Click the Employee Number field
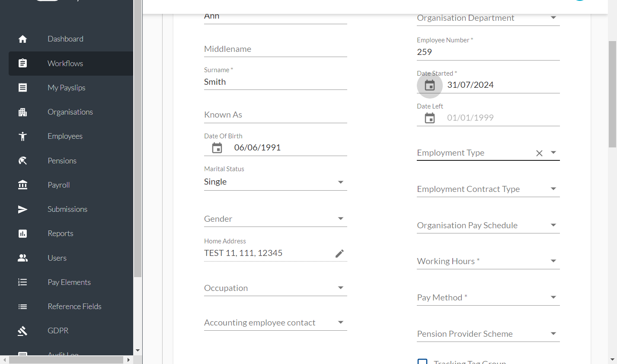The height and width of the screenshot is (364, 617). [488, 52]
